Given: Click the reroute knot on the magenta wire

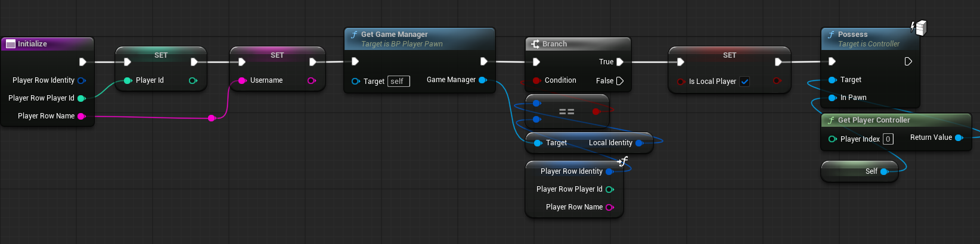Looking at the screenshot, I should coord(211,118).
